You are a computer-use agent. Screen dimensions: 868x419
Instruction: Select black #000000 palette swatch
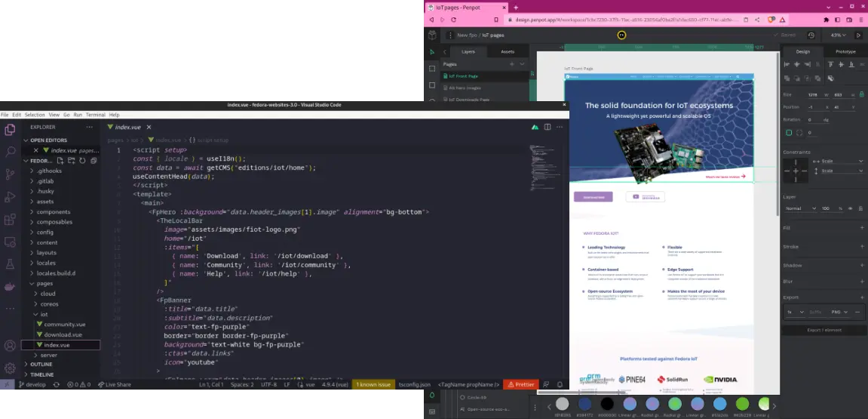pyautogui.click(x=607, y=404)
